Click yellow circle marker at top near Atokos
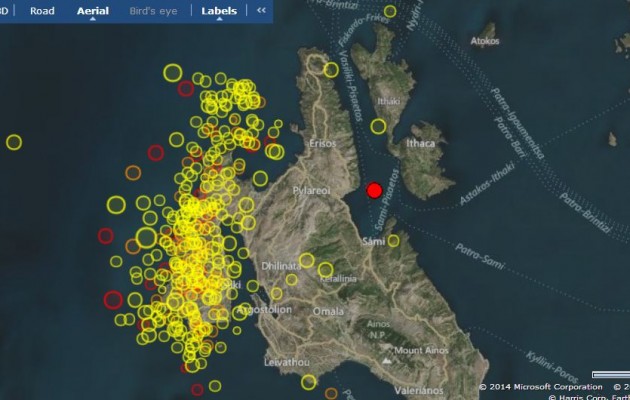Screen dimensions: 630x400 390,12
